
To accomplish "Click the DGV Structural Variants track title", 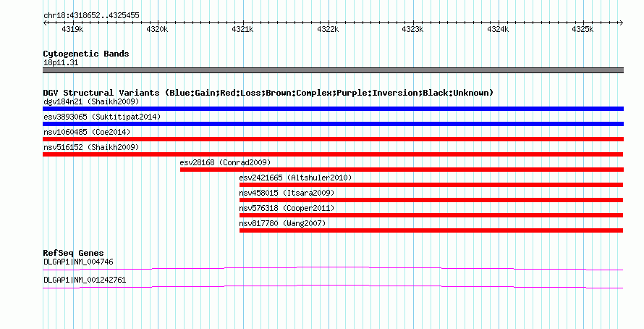I will coord(268,93).
